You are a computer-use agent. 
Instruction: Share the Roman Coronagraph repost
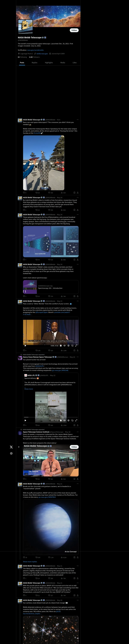(x=78, y=425)
